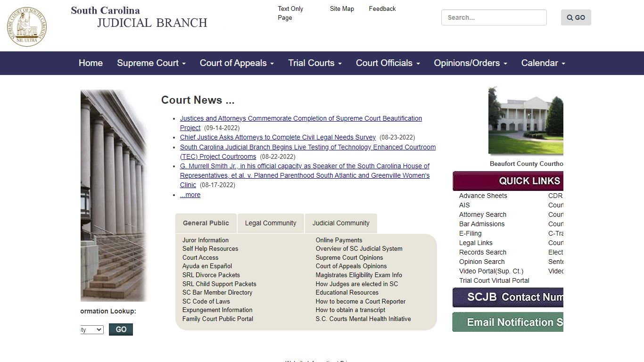The image size is (644, 362).
Task: Click the ...more news link
Action: pyautogui.click(x=190, y=195)
